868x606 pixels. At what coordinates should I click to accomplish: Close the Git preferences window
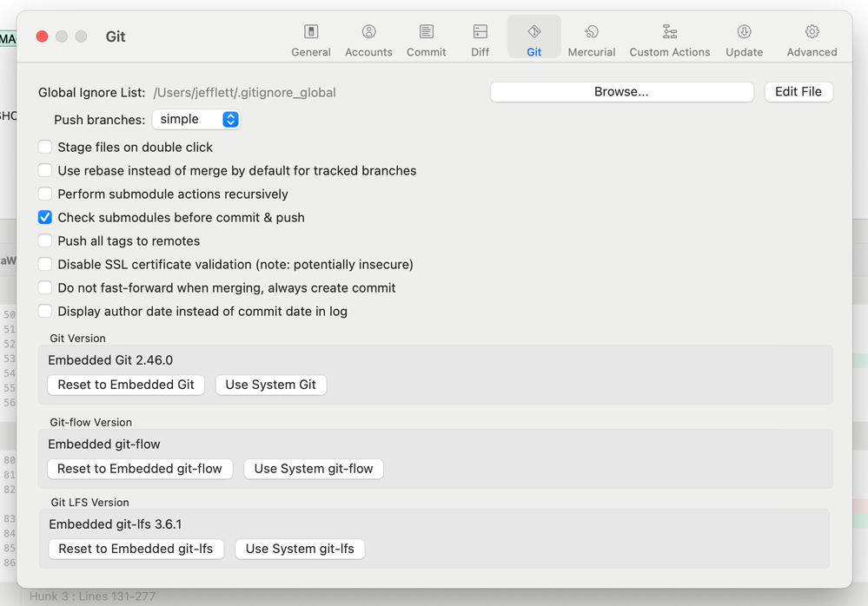click(x=42, y=36)
